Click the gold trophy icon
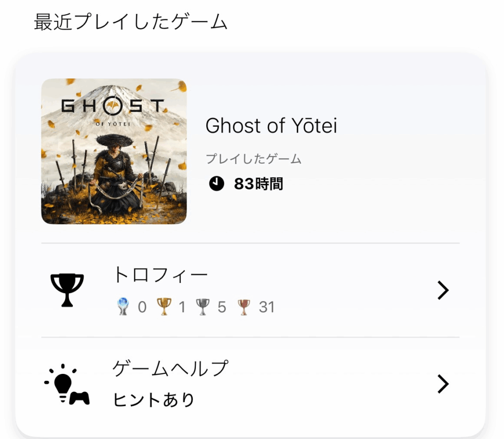The height and width of the screenshot is (439, 504). [x=163, y=307]
